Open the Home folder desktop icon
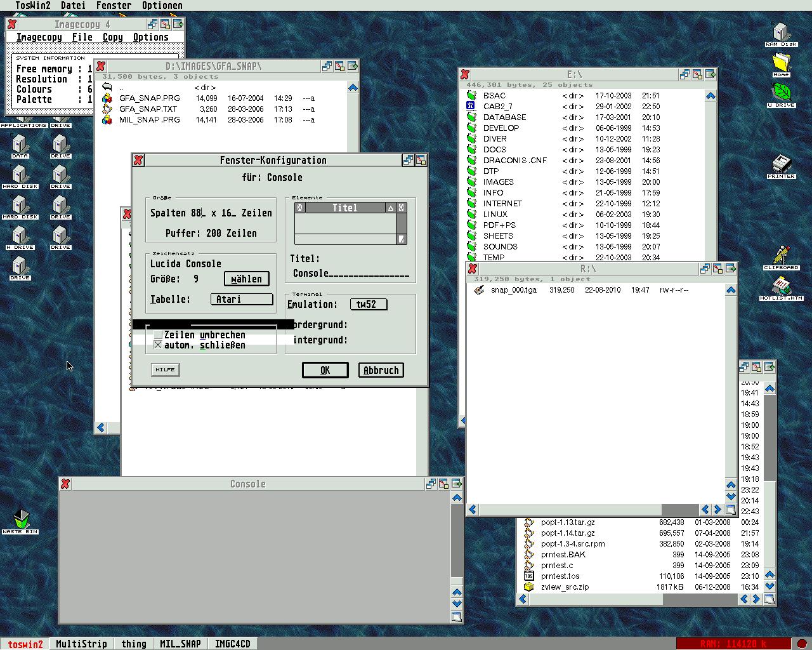 [x=781, y=63]
